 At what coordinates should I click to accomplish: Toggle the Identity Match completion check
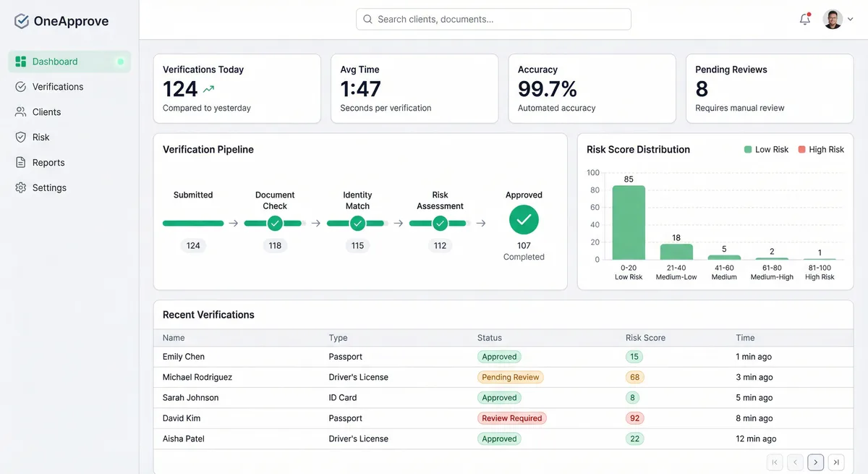coord(356,223)
